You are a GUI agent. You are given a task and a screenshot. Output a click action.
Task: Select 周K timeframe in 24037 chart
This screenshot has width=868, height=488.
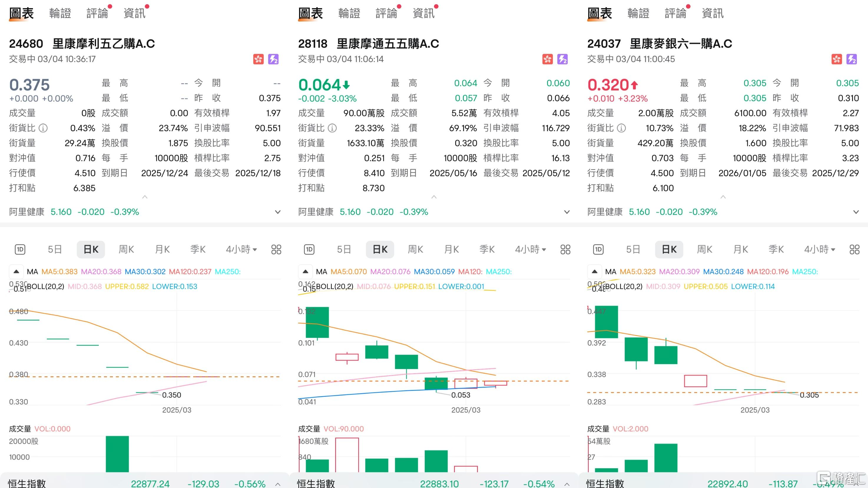pos(705,250)
